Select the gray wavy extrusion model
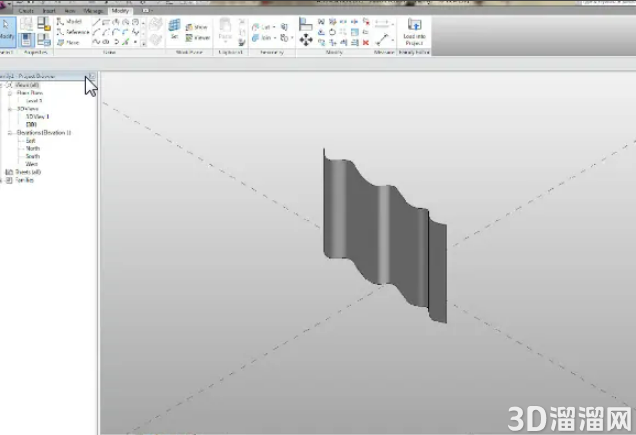 pos(384,235)
